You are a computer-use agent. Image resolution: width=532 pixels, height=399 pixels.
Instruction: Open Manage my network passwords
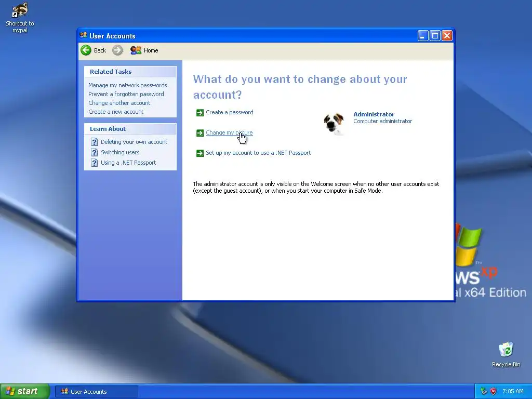(x=128, y=85)
